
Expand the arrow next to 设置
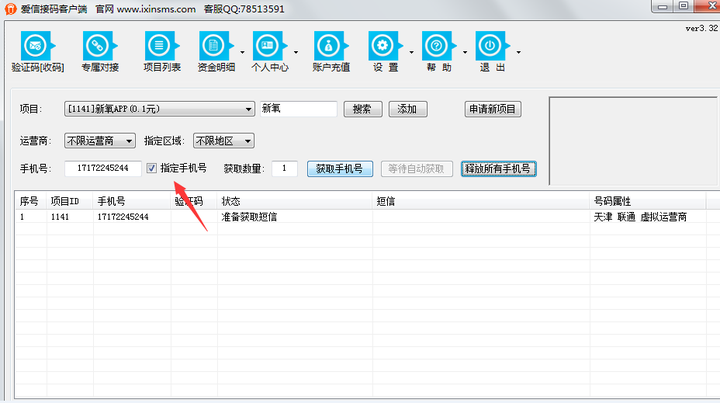coord(411,52)
